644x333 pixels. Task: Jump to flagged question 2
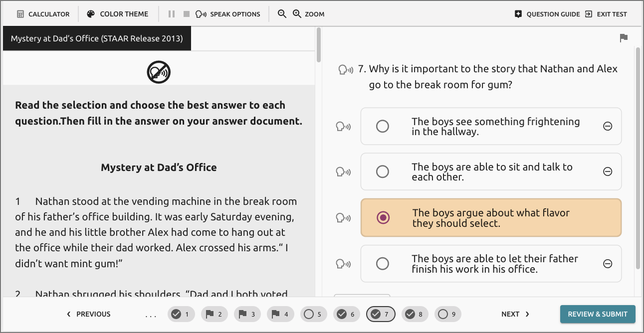(x=215, y=314)
